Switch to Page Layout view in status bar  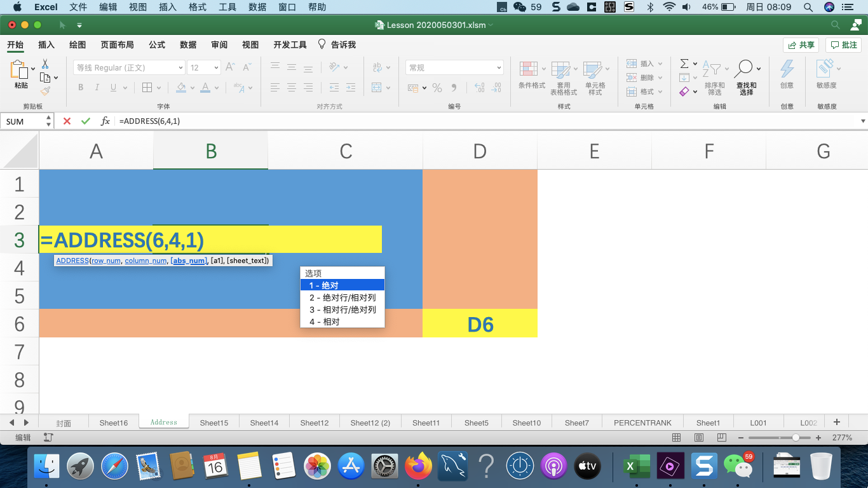pos(699,438)
